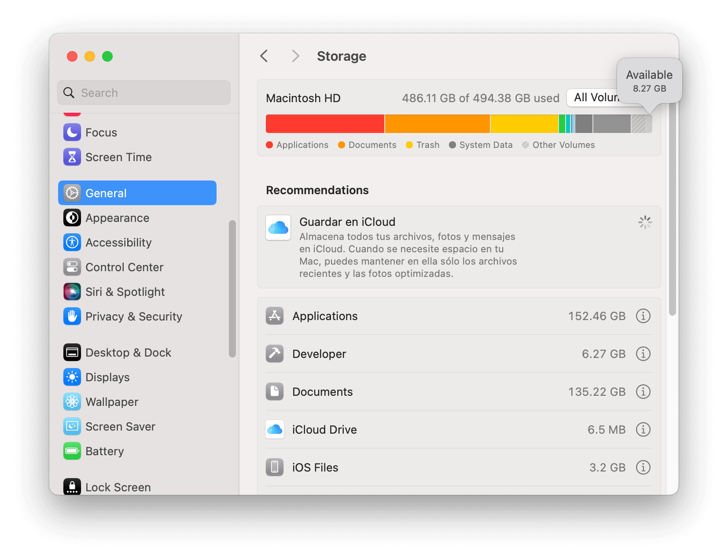The width and height of the screenshot is (728, 560).
Task: Click the Desktop & Dock icon
Action: pyautogui.click(x=72, y=352)
